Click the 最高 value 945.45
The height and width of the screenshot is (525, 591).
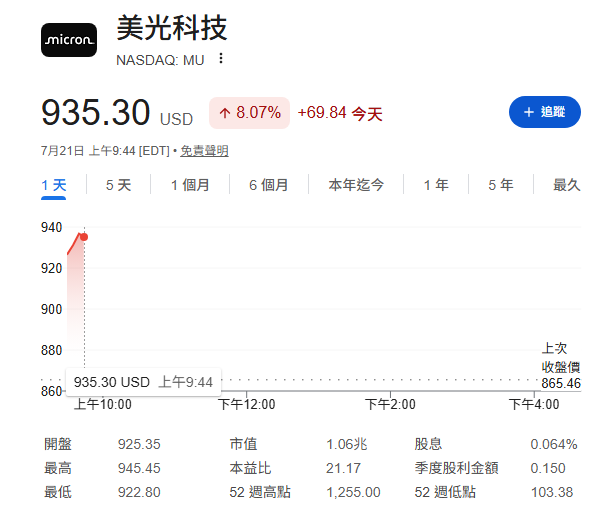tap(139, 468)
